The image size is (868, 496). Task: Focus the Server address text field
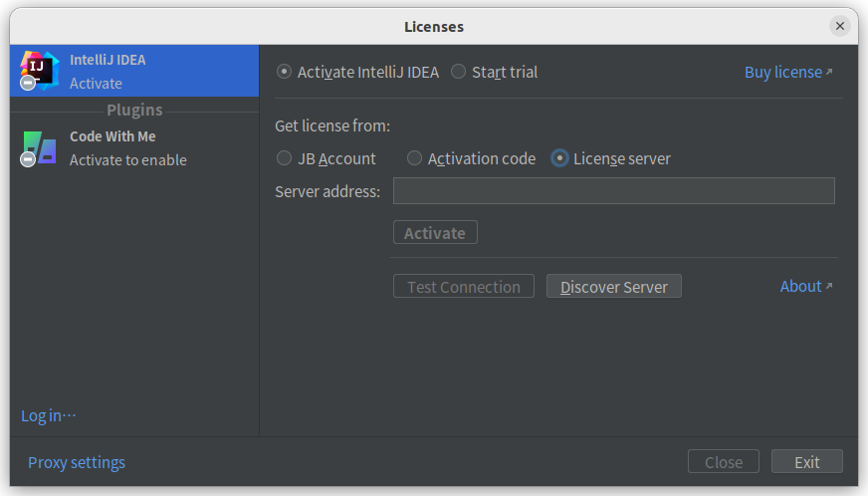(x=613, y=191)
